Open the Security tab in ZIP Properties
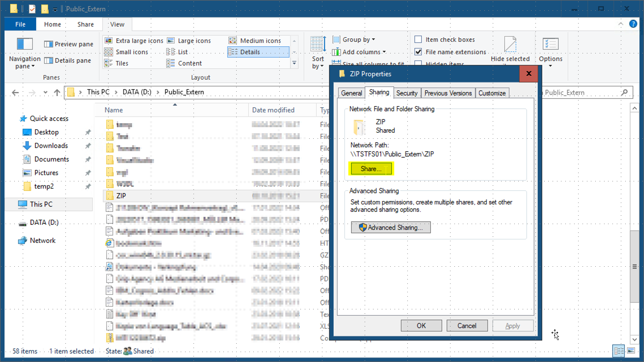The height and width of the screenshot is (362, 644). click(x=407, y=93)
